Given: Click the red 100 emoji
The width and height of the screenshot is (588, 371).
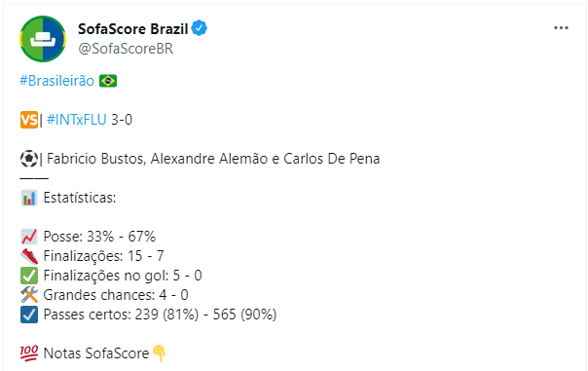Looking at the screenshot, I should 29,353.
